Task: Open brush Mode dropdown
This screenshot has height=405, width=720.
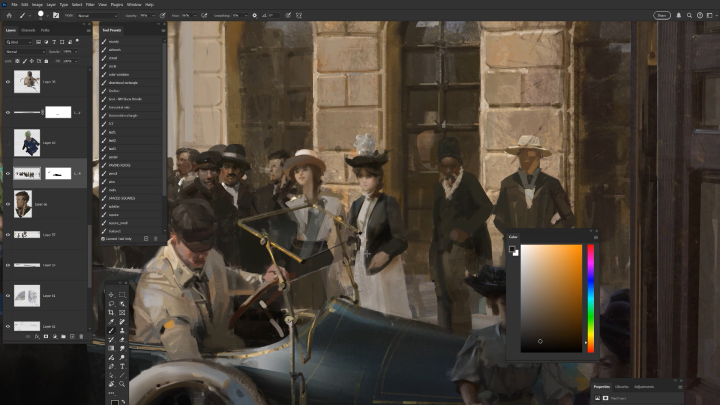Action: (x=97, y=16)
